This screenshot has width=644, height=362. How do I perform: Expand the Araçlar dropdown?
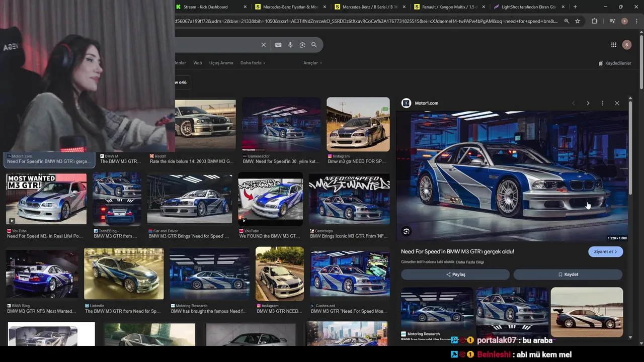(312, 63)
